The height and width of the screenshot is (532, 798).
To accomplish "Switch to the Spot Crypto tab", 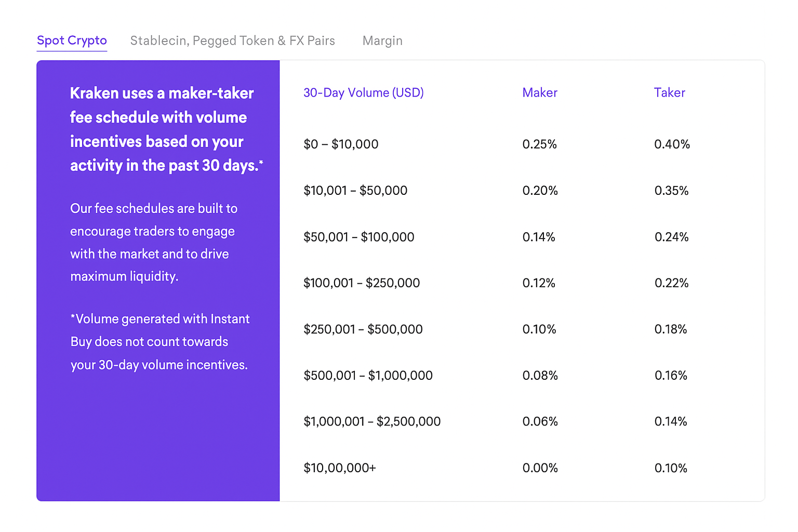I will (x=72, y=41).
